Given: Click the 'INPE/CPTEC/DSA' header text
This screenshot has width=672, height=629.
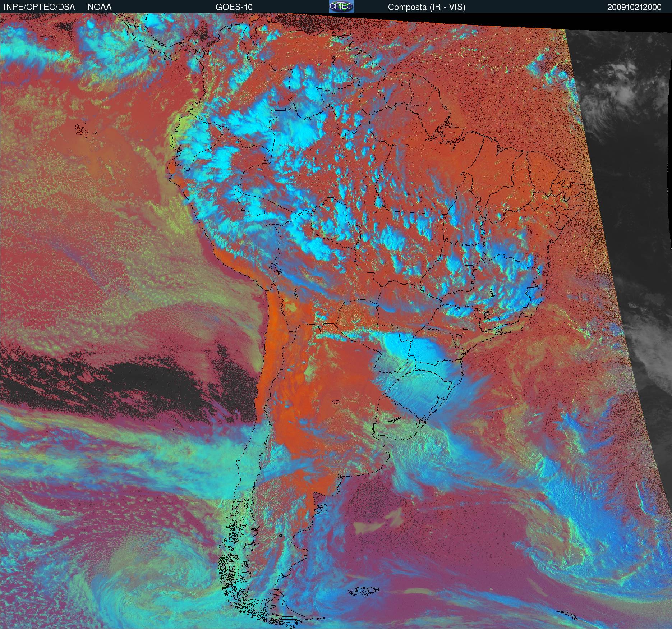Looking at the screenshot, I should pyautogui.click(x=39, y=7).
